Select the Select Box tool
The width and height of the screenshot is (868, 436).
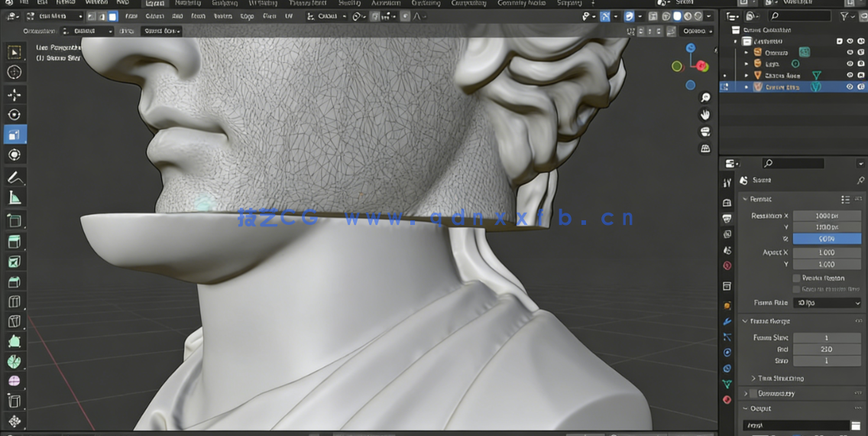coord(15,53)
